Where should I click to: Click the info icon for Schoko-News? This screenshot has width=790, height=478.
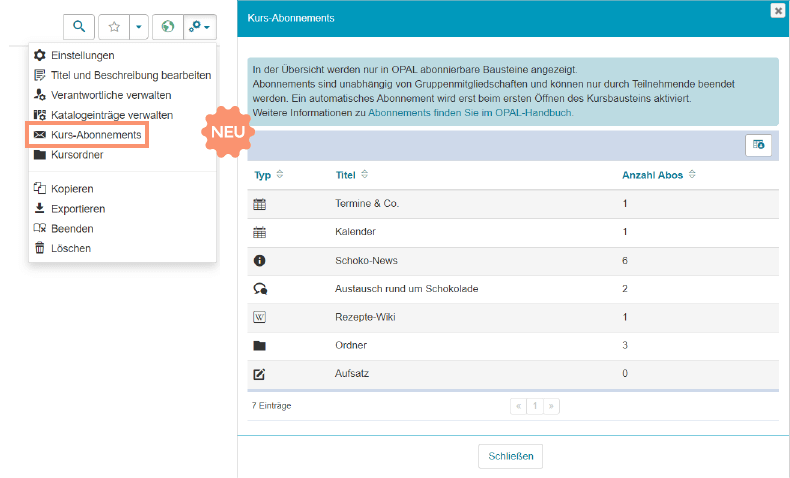(x=260, y=260)
